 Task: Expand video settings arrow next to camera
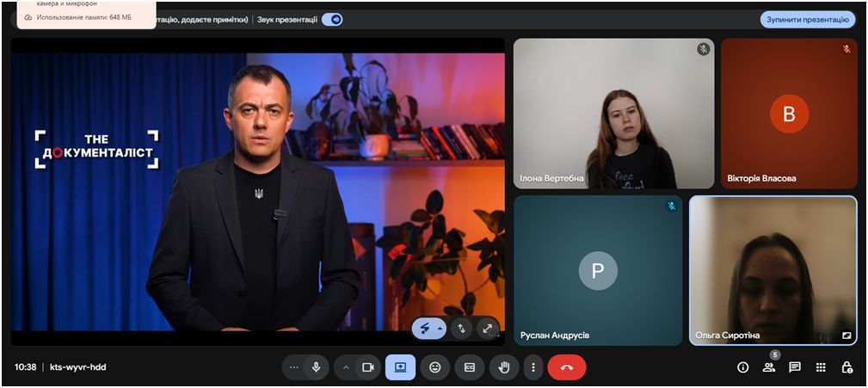point(347,367)
